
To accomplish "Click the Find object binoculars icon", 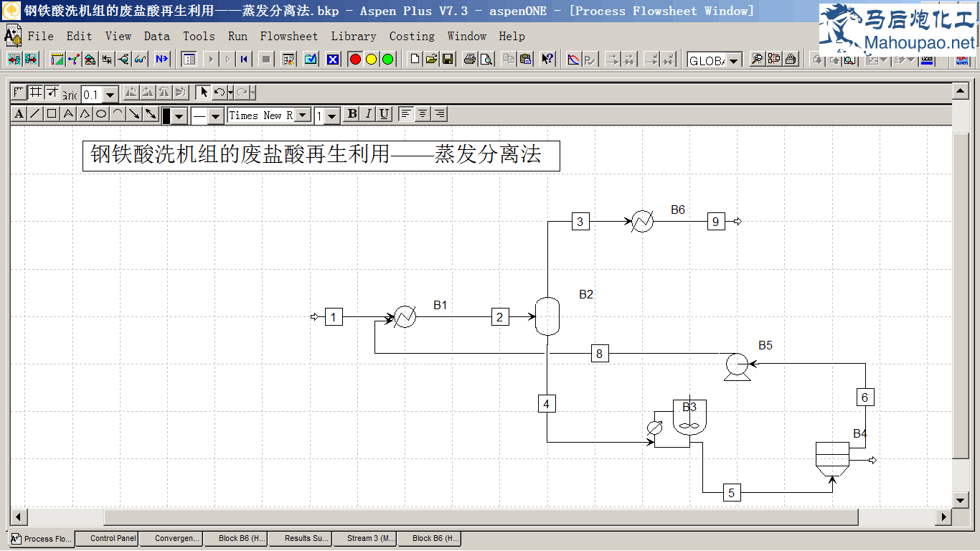I will [x=757, y=60].
